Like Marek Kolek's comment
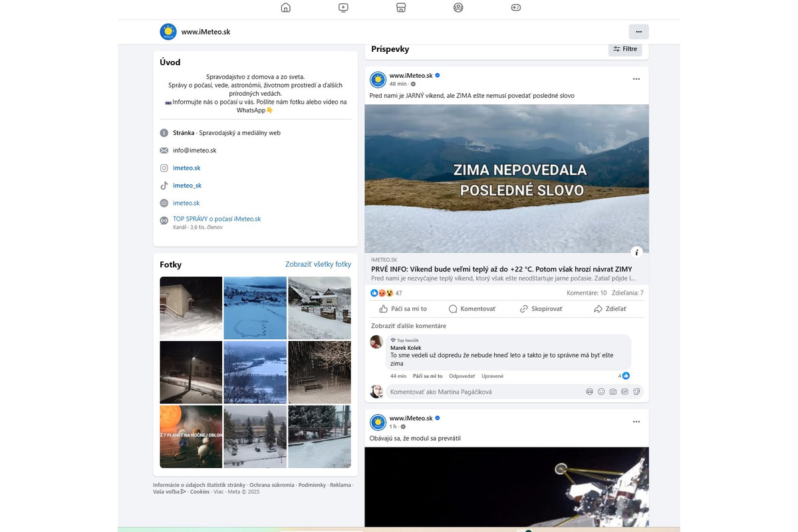 (428, 376)
